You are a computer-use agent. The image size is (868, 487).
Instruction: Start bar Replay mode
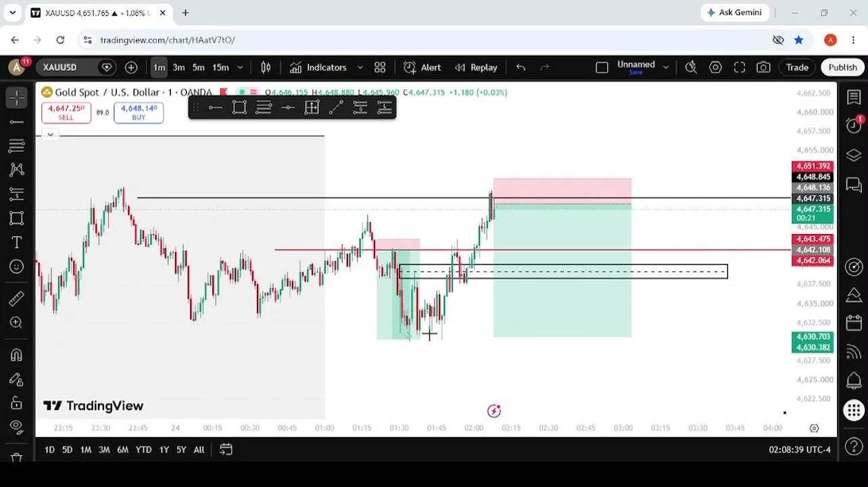pyautogui.click(x=476, y=67)
